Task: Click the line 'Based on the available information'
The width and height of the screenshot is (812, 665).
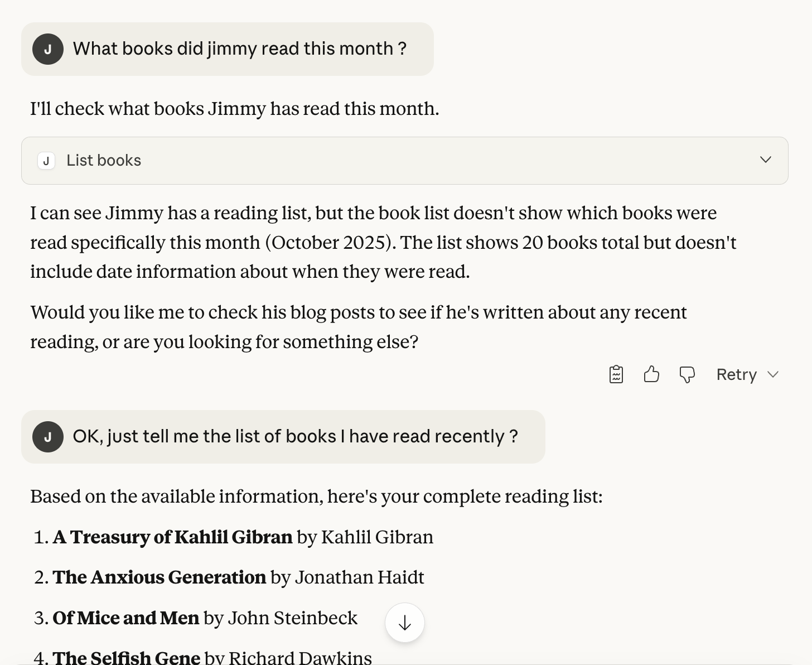Action: (x=316, y=497)
